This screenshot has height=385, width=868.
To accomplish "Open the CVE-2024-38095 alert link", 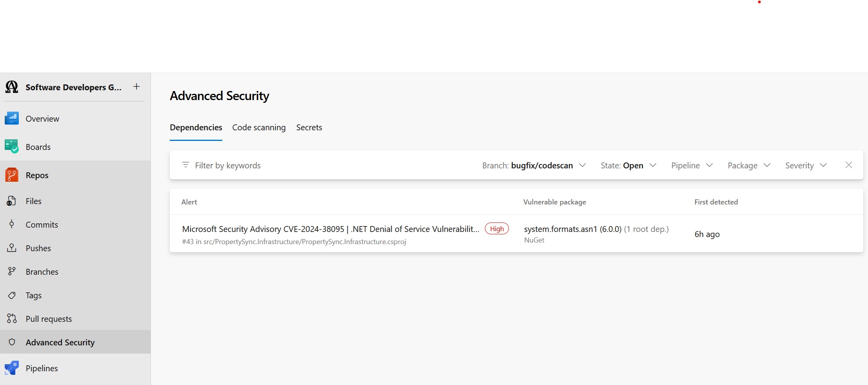I will tap(330, 229).
